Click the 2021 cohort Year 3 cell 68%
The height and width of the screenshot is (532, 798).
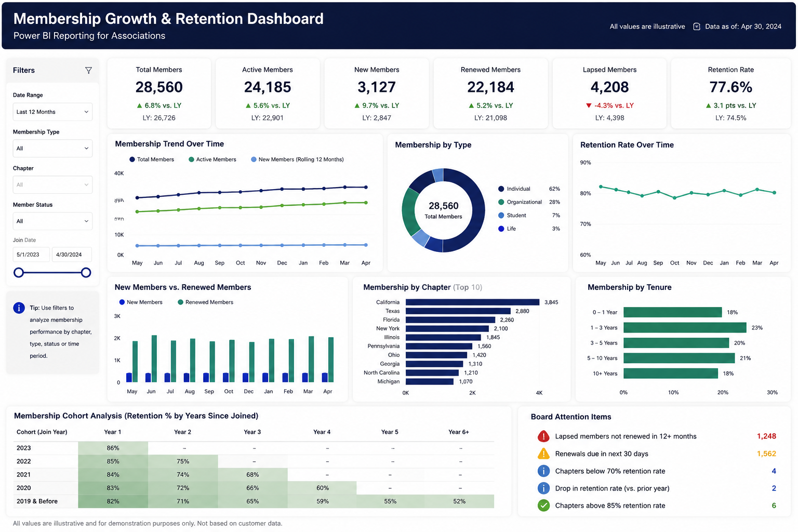click(x=252, y=474)
